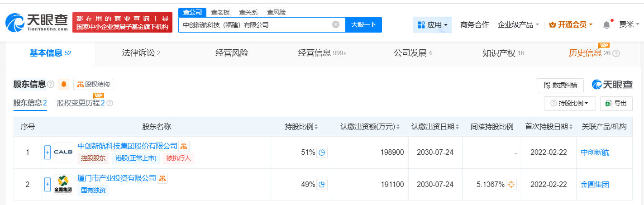This screenshot has height=205, width=644.
Task: Open the 商务合作 link
Action: click(x=474, y=25)
